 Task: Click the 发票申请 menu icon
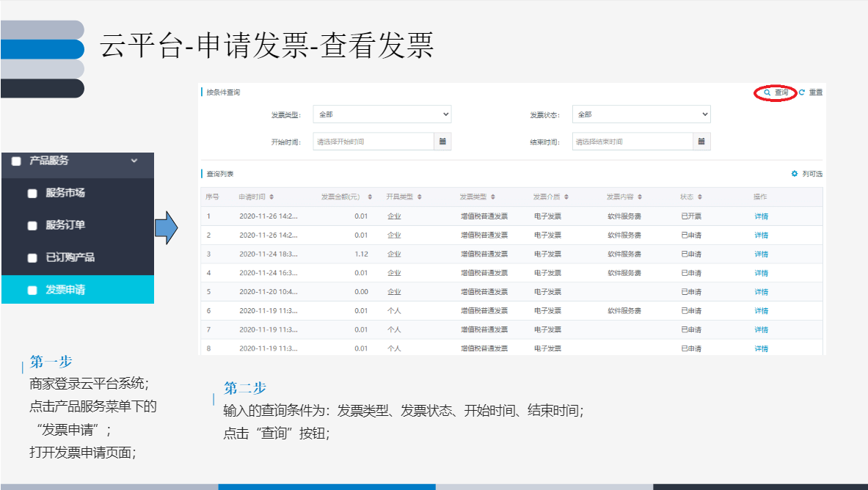coord(32,290)
